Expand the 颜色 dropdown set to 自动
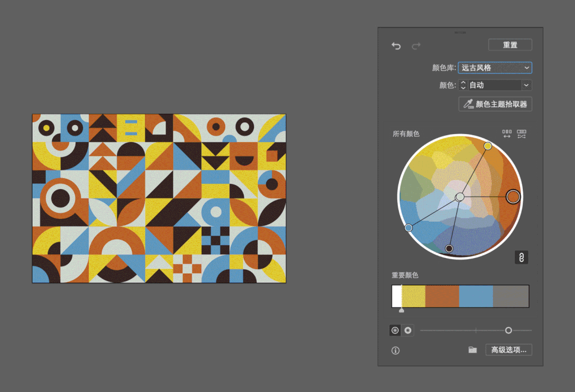Image resolution: width=575 pixels, height=392 pixels. 527,85
